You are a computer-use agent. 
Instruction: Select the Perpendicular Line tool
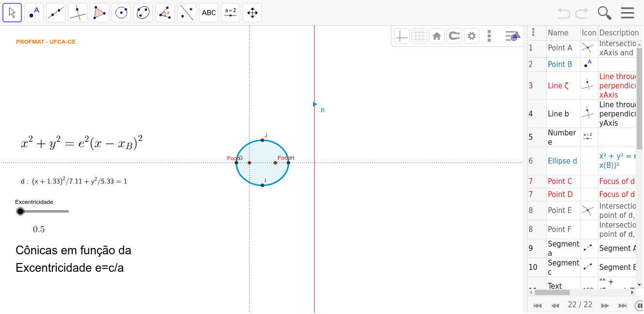point(78,13)
